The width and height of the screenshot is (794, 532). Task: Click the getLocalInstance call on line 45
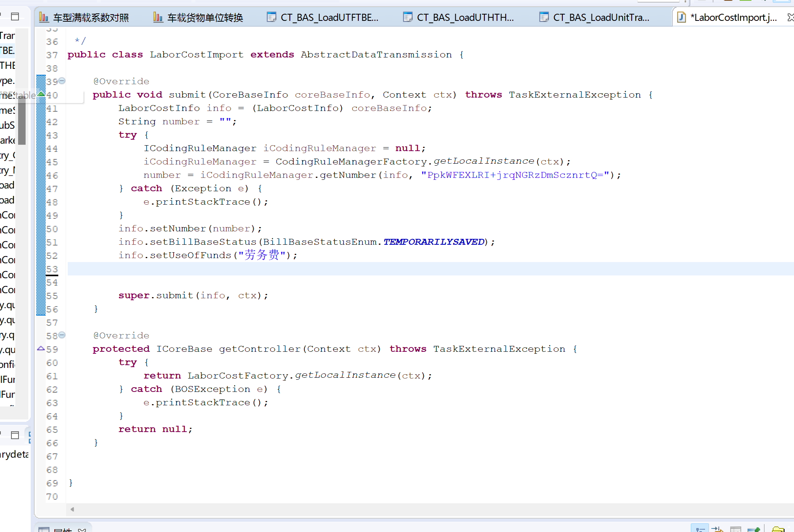484,161
